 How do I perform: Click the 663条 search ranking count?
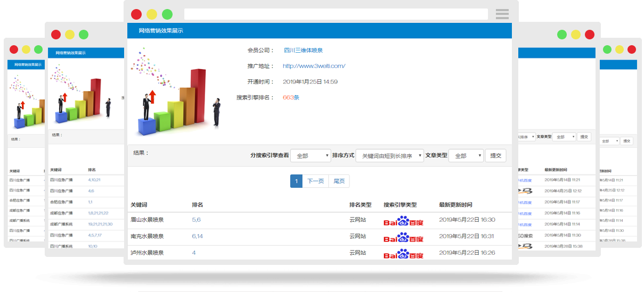point(291,97)
